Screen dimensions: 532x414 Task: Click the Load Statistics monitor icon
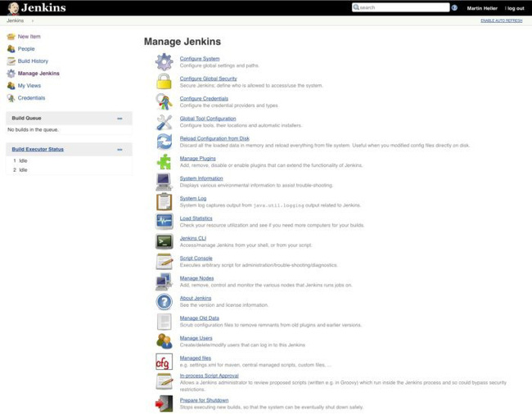click(165, 222)
